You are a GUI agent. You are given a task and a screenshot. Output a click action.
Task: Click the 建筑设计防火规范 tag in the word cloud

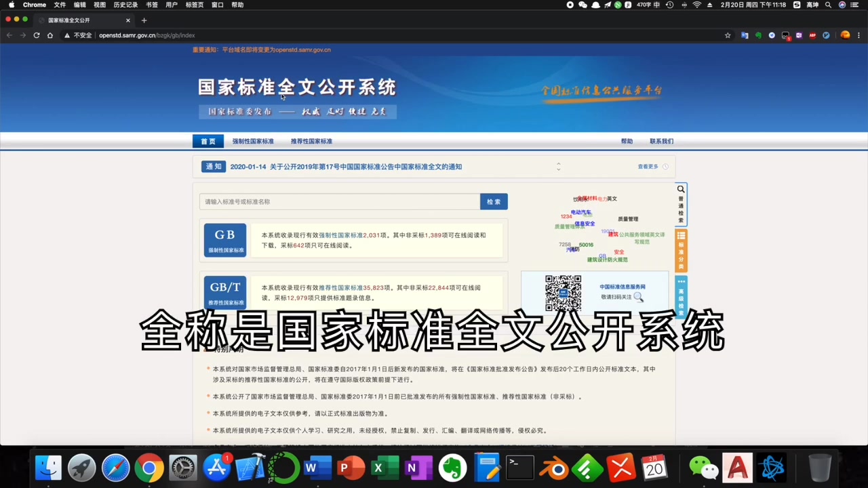point(608,260)
